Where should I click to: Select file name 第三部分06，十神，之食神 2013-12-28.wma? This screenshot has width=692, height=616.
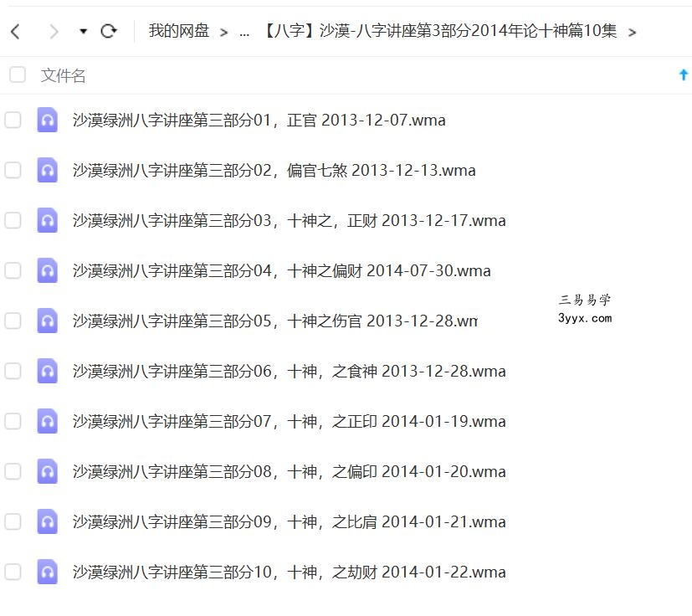pyautogui.click(x=289, y=372)
